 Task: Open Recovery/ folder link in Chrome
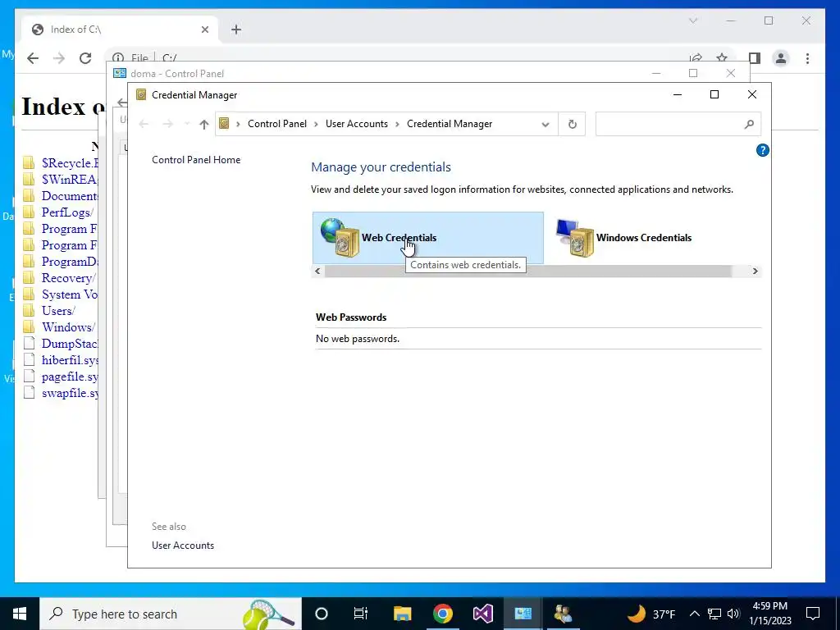pyautogui.click(x=69, y=278)
